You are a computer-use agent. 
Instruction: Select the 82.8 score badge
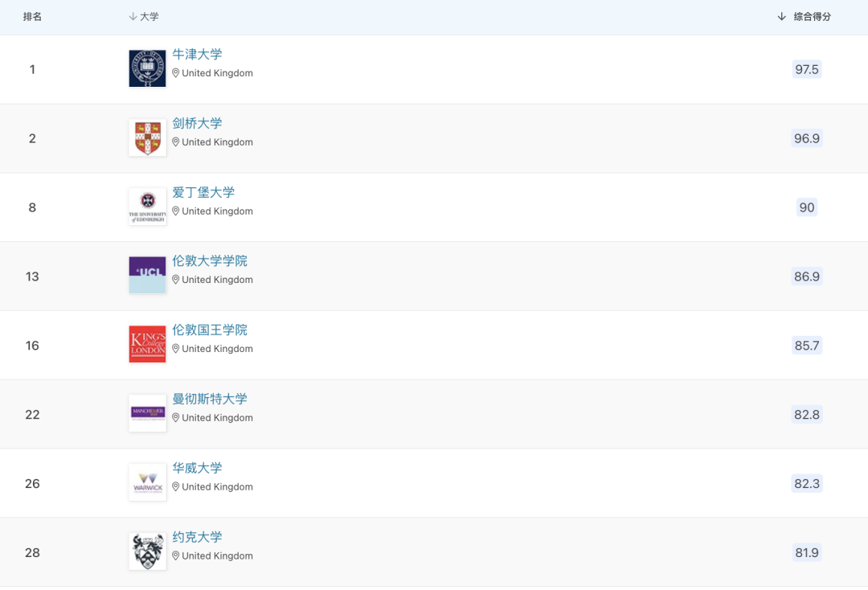pyautogui.click(x=807, y=415)
